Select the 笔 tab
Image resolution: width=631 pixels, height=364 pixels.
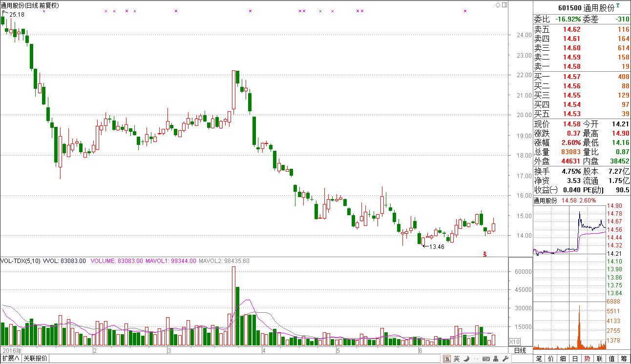click(539, 359)
